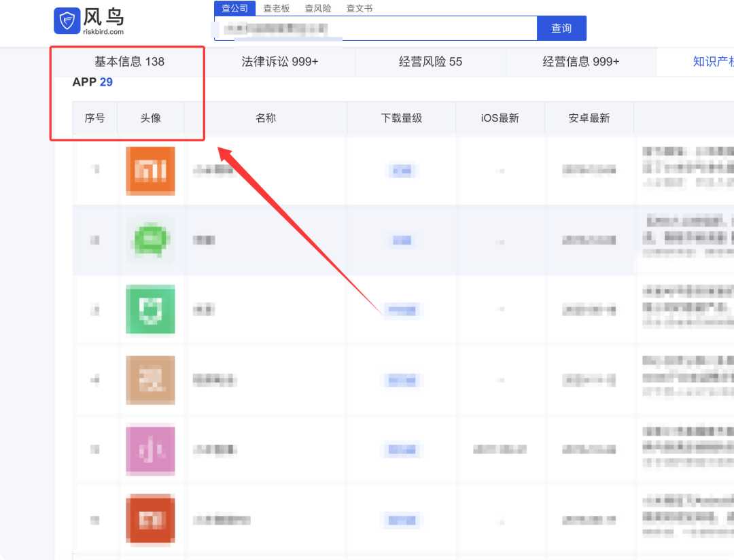This screenshot has width=734, height=560.
Task: Switch to the 查文书 search tab
Action: (359, 8)
